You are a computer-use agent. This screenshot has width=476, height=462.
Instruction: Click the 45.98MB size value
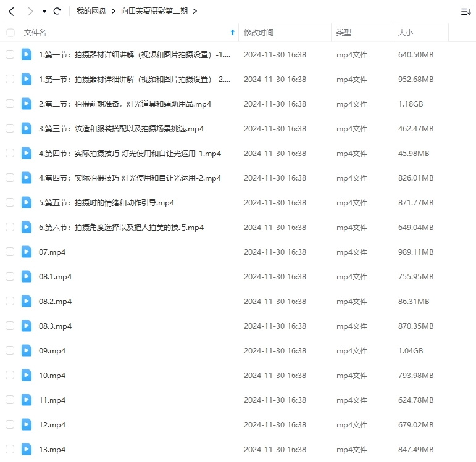click(414, 153)
